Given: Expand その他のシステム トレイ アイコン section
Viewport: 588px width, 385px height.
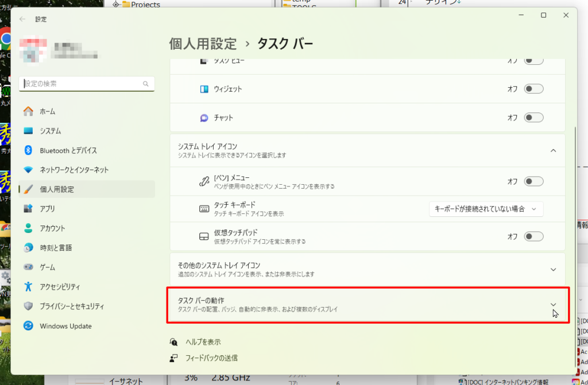Looking at the screenshot, I should 553,269.
